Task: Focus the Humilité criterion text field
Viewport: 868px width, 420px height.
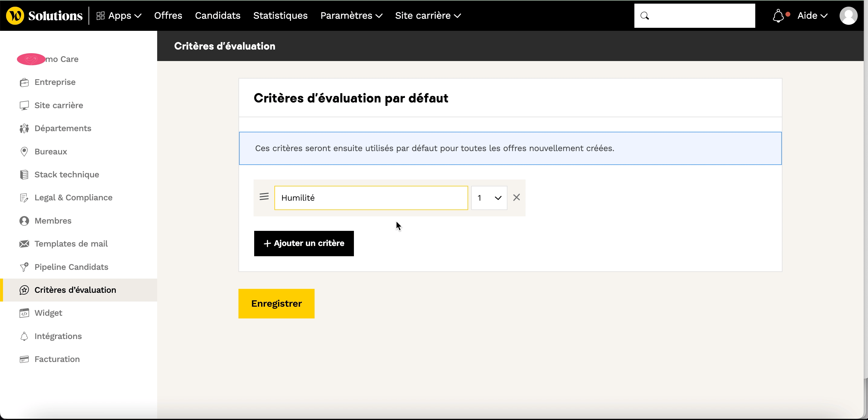Action: (x=371, y=198)
